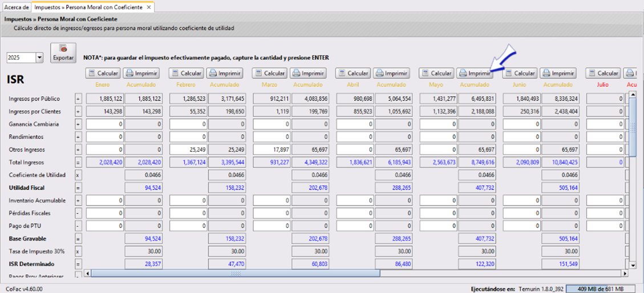This screenshot has width=644, height=293.
Task: Click the memory usage bar 409 MB
Action: click(x=604, y=289)
